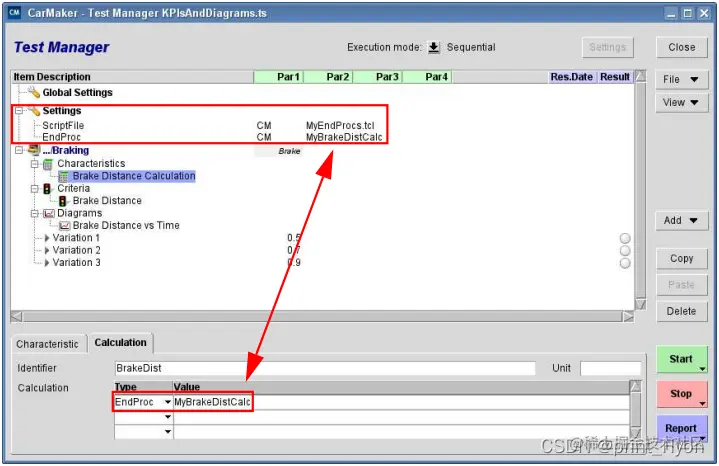Screen dimensions: 719x466
Task: Click the MyEndProcs.tcl value text
Action: [340, 125]
